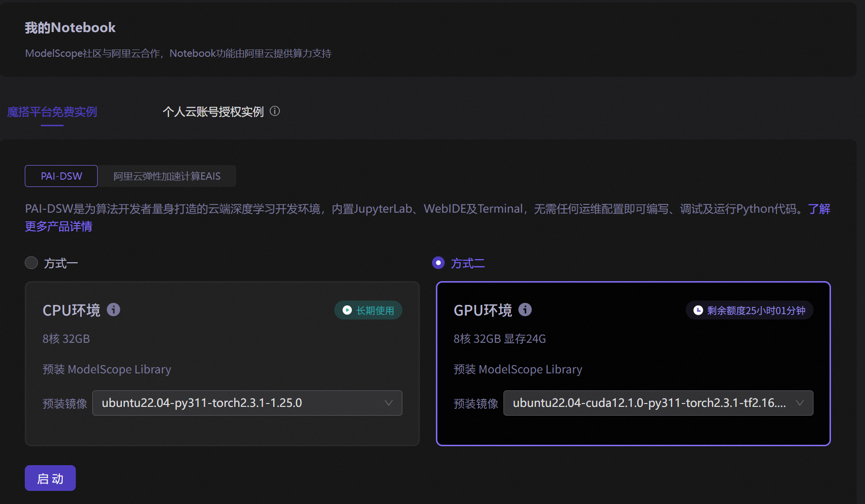Switch to 魔搭平台免费实例 tab
This screenshot has width=865, height=504.
(52, 112)
